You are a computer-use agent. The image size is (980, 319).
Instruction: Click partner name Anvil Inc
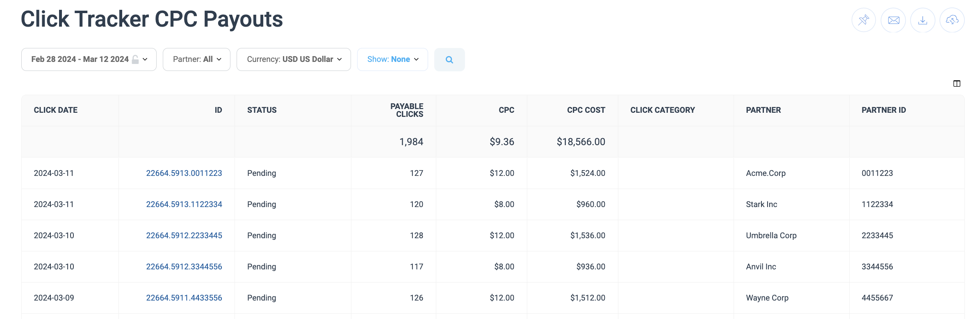pos(761,267)
